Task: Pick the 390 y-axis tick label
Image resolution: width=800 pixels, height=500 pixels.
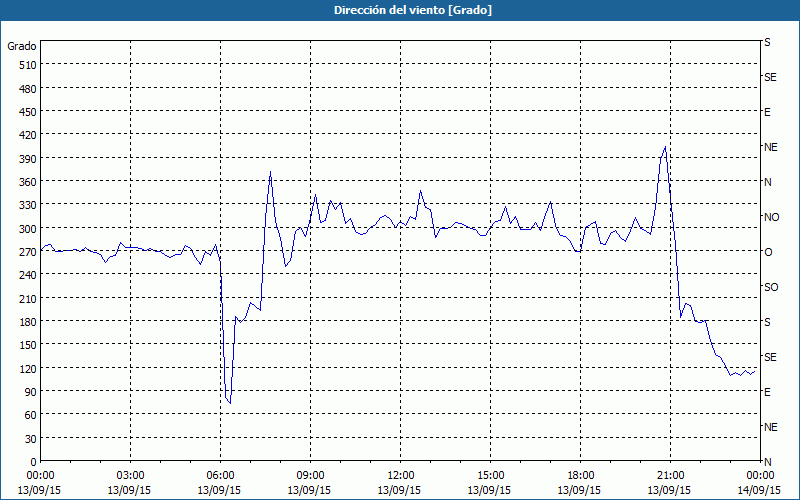Action: pyautogui.click(x=29, y=159)
